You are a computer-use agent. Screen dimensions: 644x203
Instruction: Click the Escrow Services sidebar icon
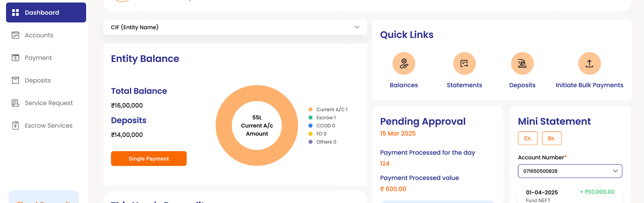pos(15,125)
